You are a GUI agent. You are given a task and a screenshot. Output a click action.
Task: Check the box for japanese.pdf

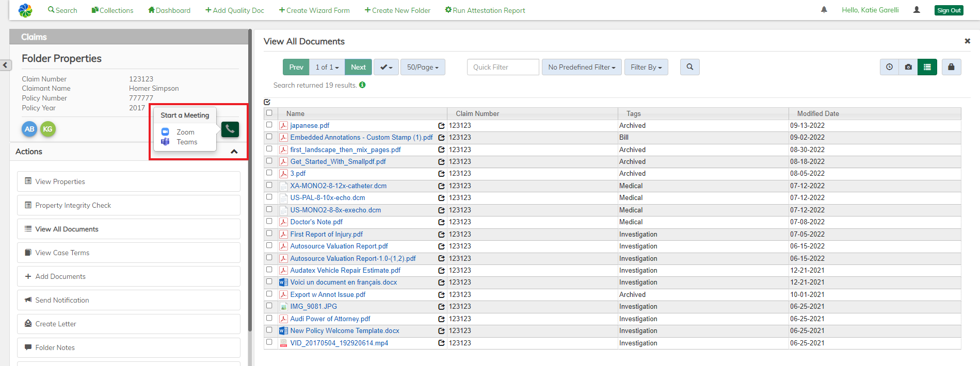pos(269,125)
